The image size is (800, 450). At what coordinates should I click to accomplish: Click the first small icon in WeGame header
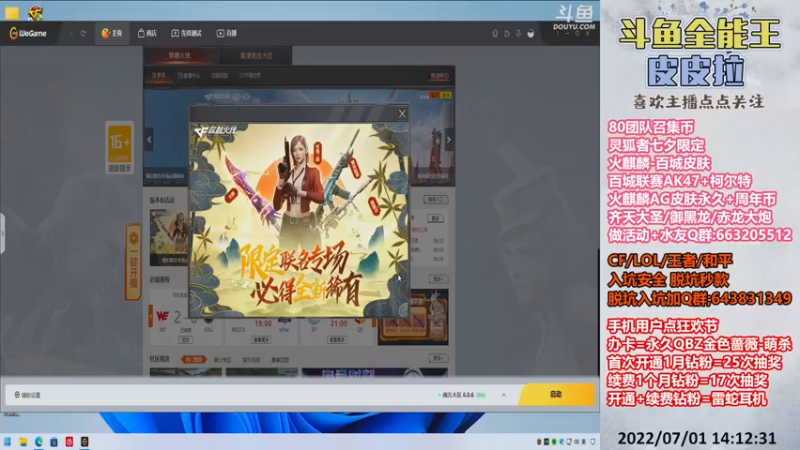494,33
